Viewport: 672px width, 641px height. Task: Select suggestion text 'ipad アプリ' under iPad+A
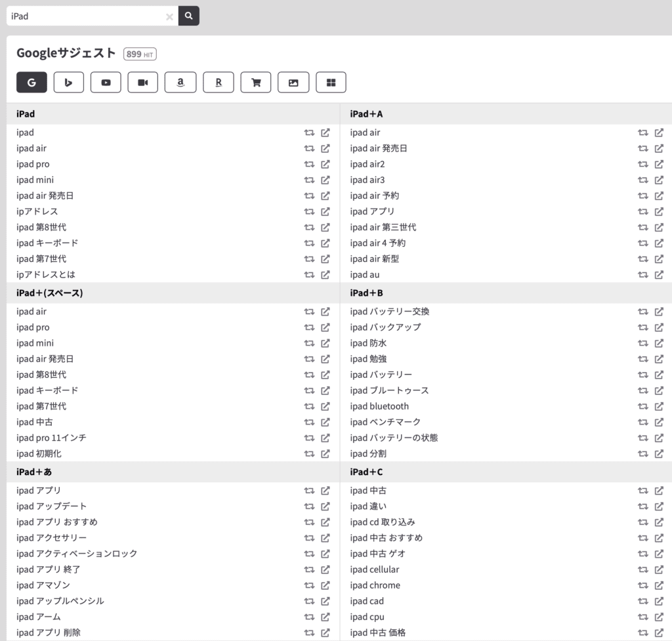(372, 212)
